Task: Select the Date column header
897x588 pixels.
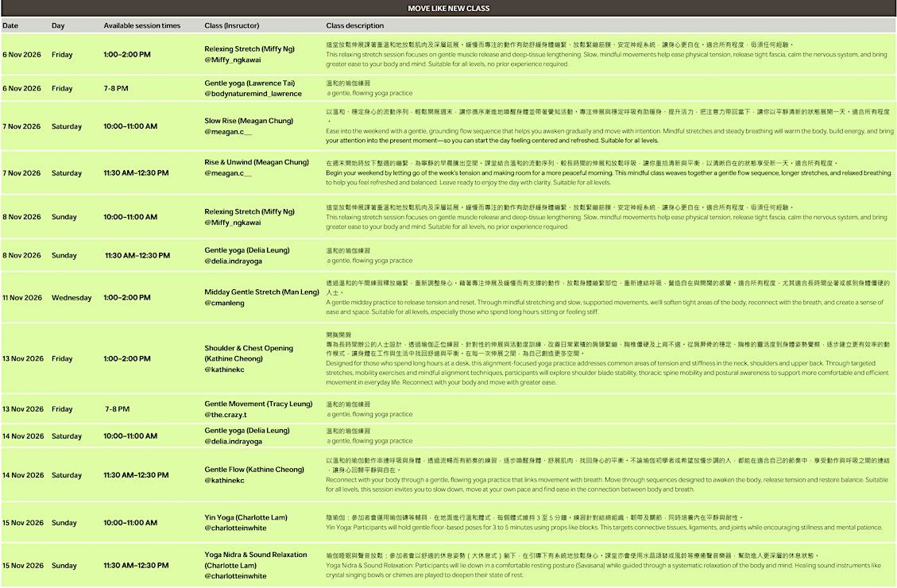Action: (10, 25)
